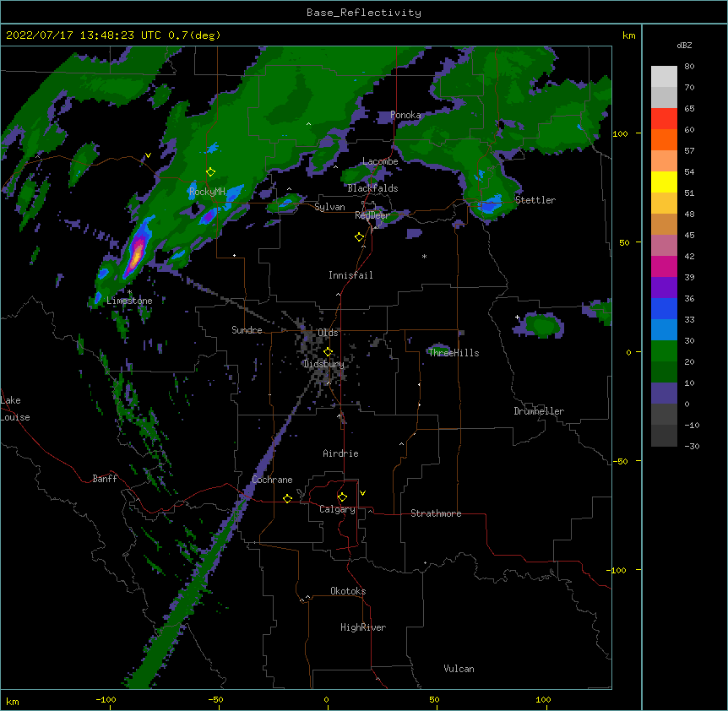Click the Cochrane label
The width and height of the screenshot is (728, 711).
(272, 480)
